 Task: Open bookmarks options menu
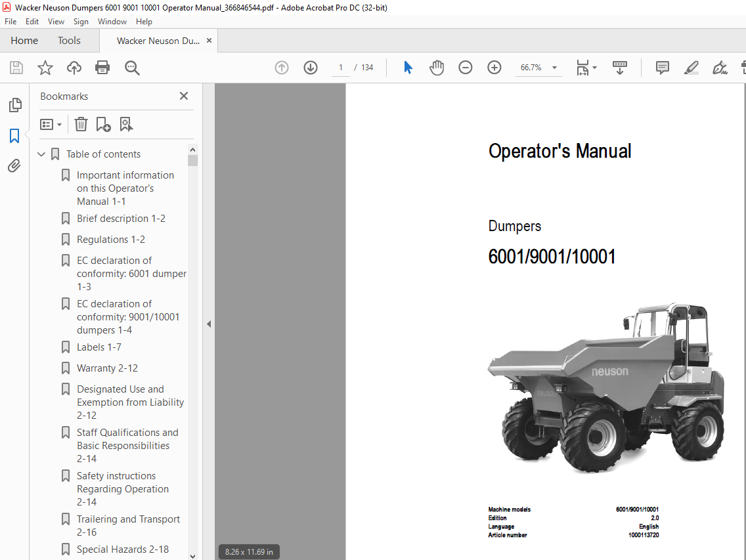[x=51, y=125]
